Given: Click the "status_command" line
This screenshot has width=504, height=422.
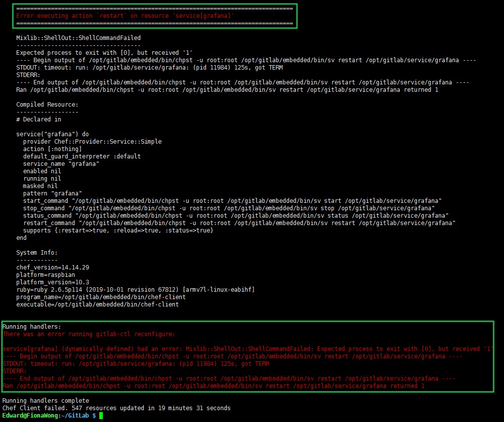Looking at the screenshot, I should coord(236,216).
